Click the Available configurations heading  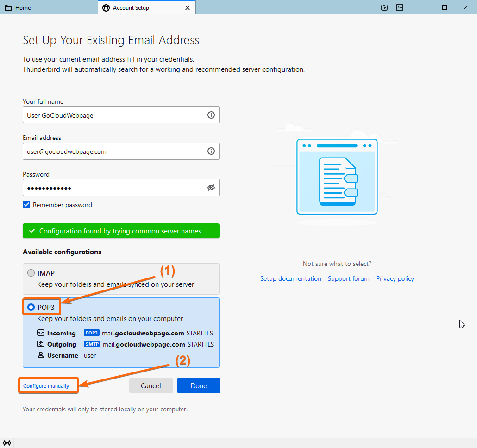point(62,252)
